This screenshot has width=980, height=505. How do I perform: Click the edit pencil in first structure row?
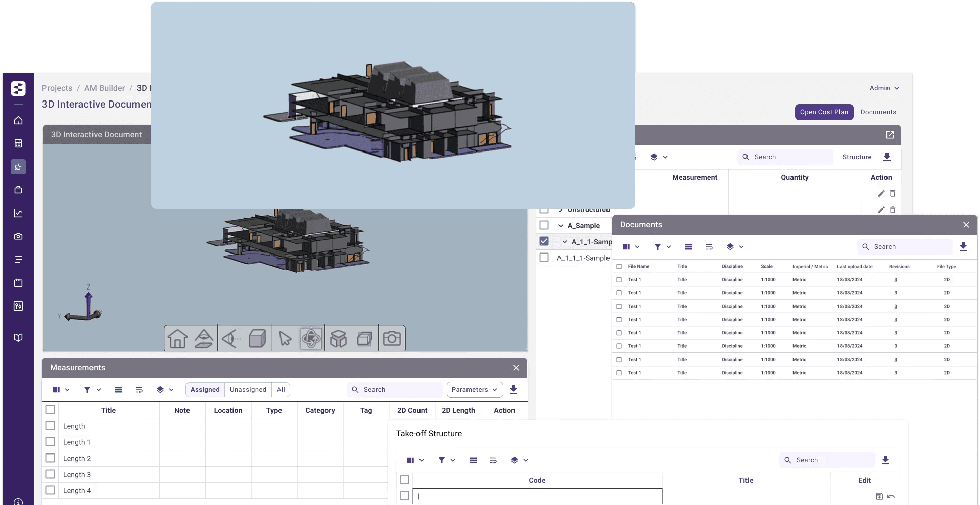(881, 193)
